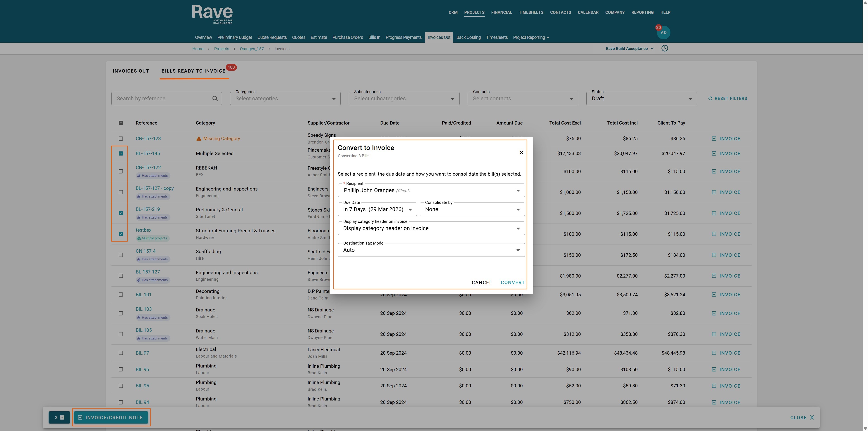Click Cancel in the dialog
The image size is (868, 431).
point(481,282)
